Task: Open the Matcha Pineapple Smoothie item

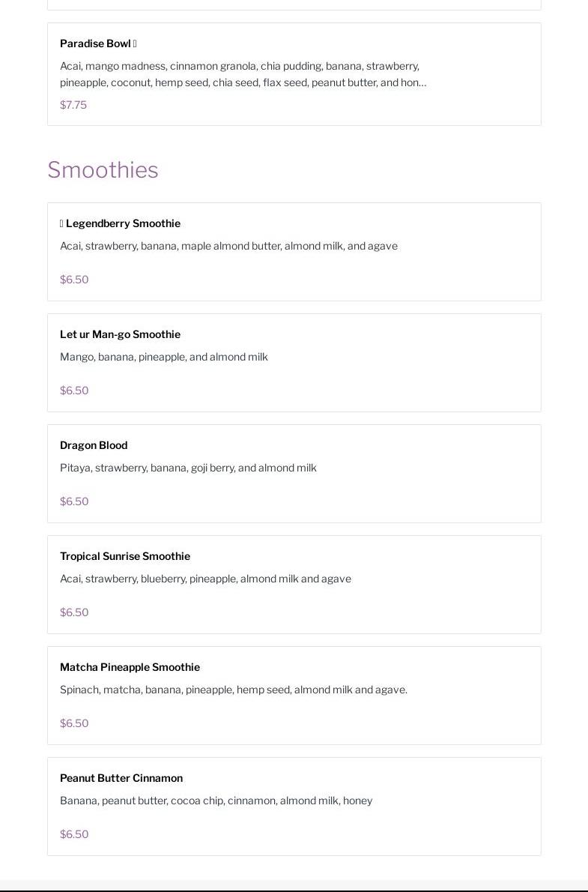Action: click(130, 667)
